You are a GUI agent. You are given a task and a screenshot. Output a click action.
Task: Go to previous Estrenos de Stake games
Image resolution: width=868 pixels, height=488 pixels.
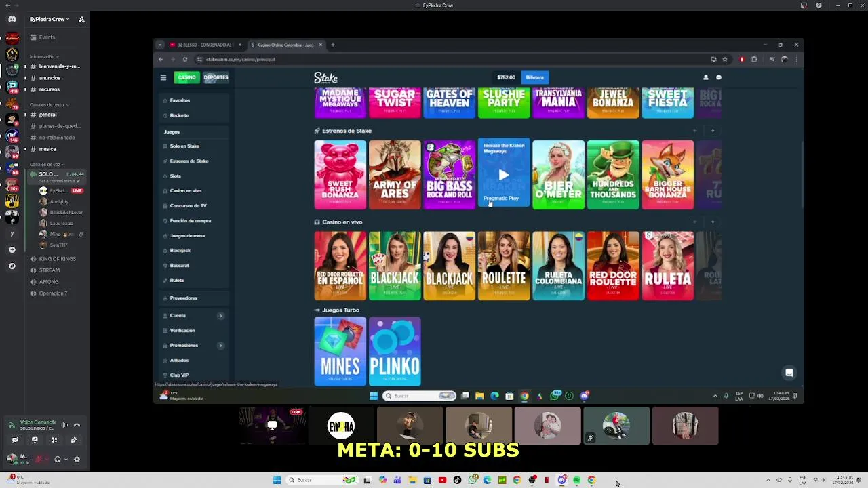coord(694,131)
